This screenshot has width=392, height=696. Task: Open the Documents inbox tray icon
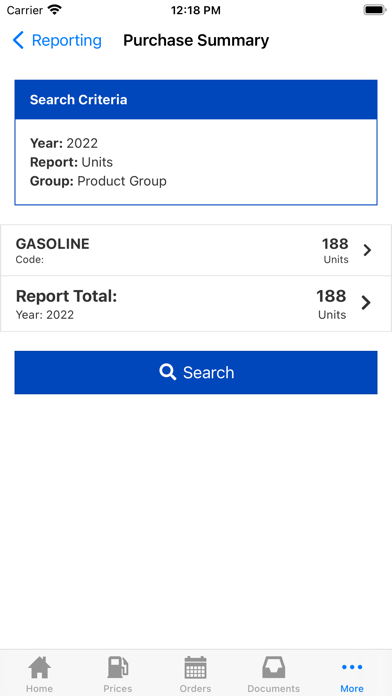273,667
